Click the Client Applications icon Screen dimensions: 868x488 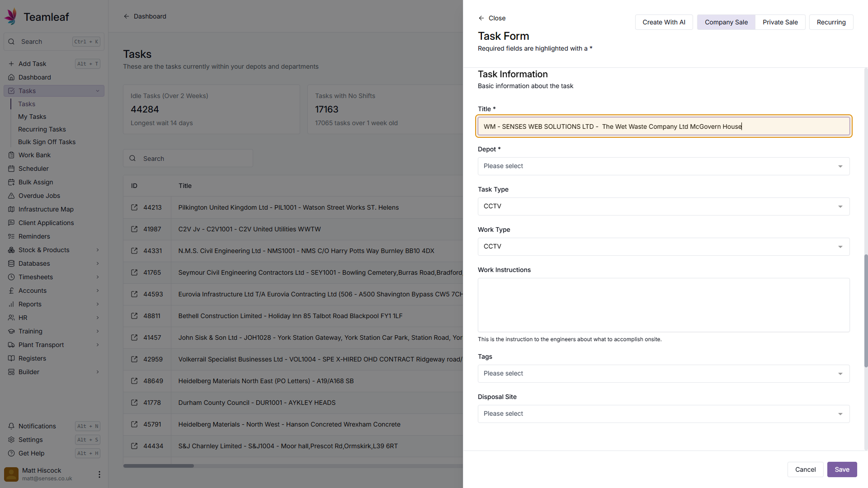tap(11, 223)
